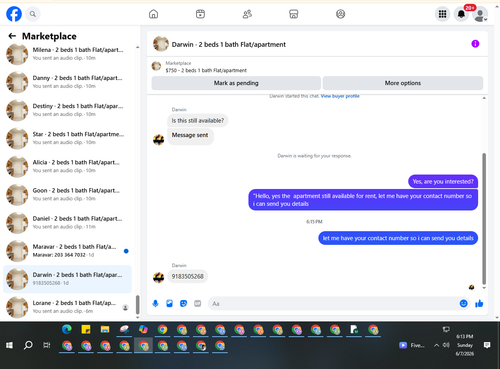The width and height of the screenshot is (500, 369).
Task: Focus the Aa message input field
Action: click(x=333, y=304)
